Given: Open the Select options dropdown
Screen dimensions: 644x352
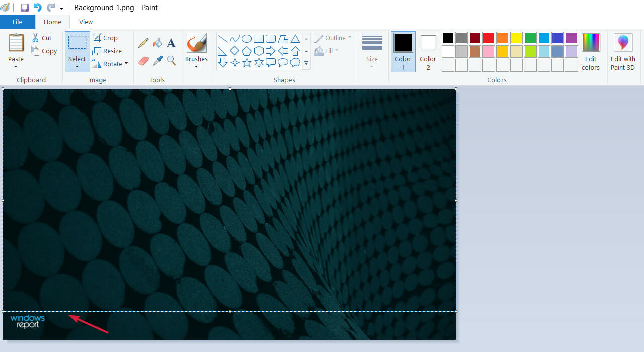Looking at the screenshot, I should 77,67.
